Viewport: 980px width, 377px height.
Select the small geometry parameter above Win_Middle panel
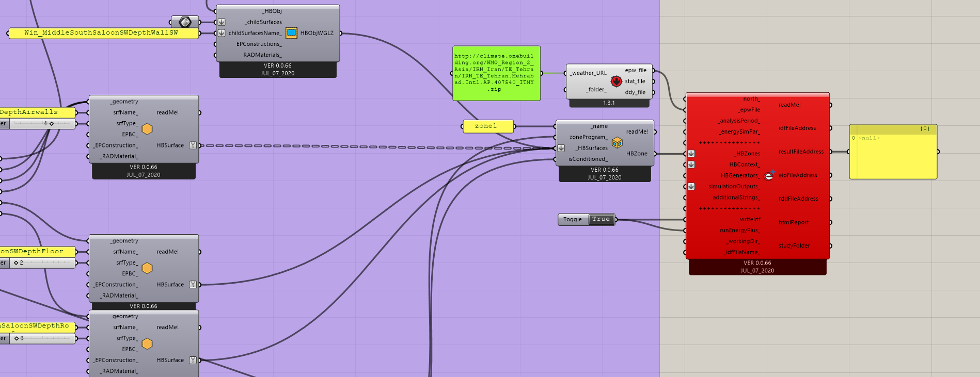coord(185,22)
